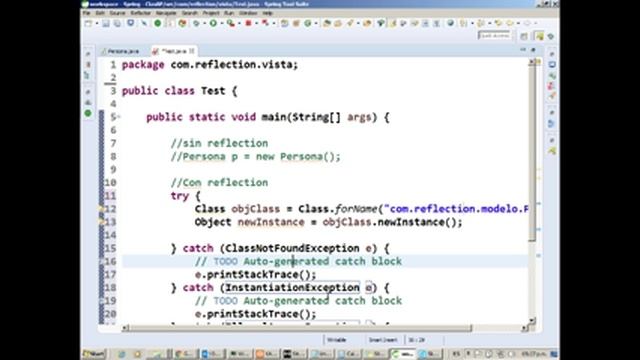Click the solid green circle toolbar icon
Screen dimensions: 640x360
click(x=157, y=23)
